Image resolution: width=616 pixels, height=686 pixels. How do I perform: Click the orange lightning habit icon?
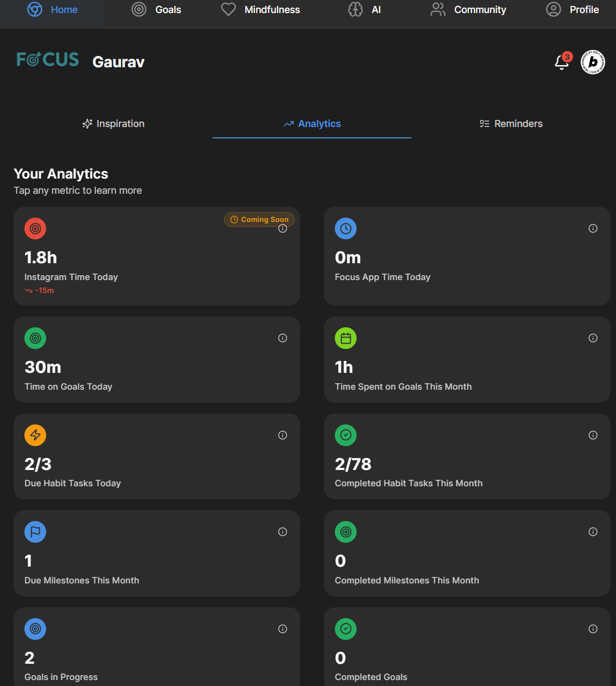35,435
